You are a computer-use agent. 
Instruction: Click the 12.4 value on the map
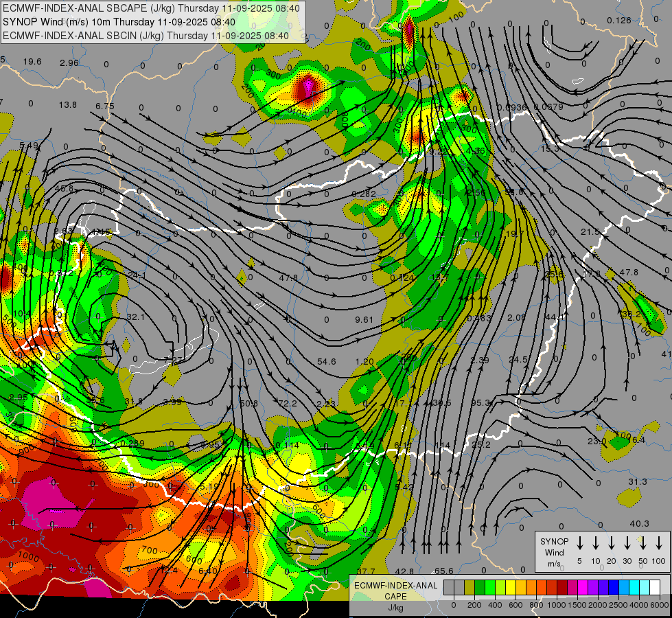click(x=168, y=570)
